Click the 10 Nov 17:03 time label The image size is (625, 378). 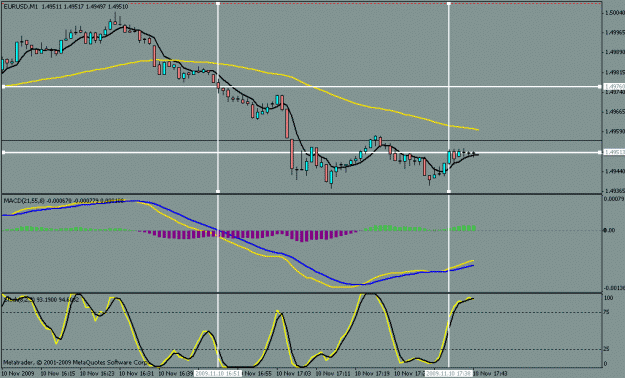pyautogui.click(x=293, y=374)
